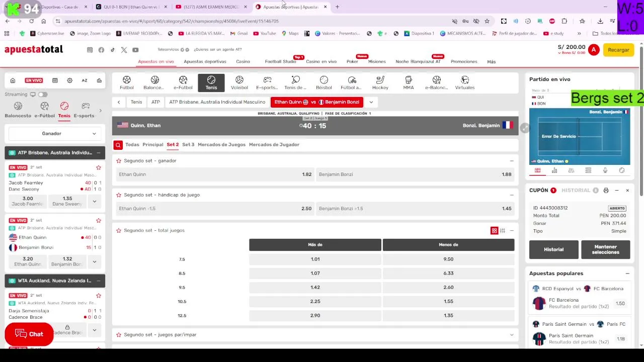Click the sidebar home icon
Screen dimensions: 644x362
[13, 80]
